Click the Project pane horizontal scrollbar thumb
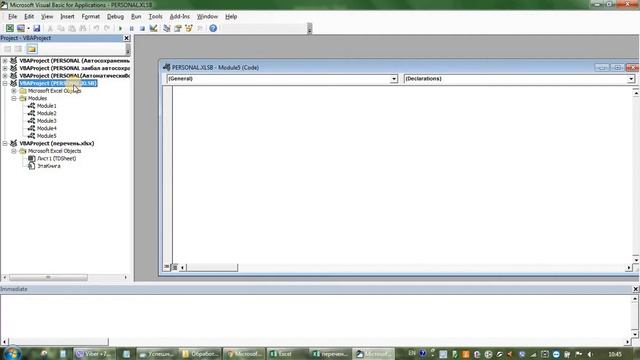 (48, 277)
